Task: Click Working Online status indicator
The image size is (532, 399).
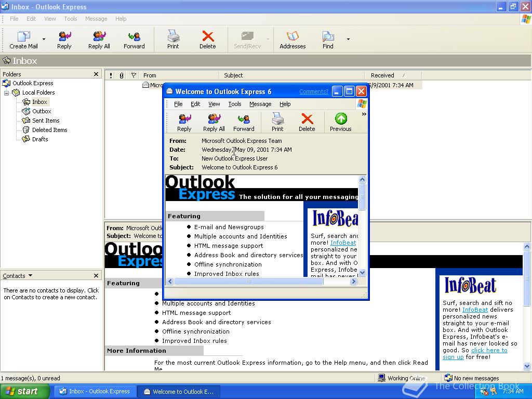Action: (x=402, y=378)
